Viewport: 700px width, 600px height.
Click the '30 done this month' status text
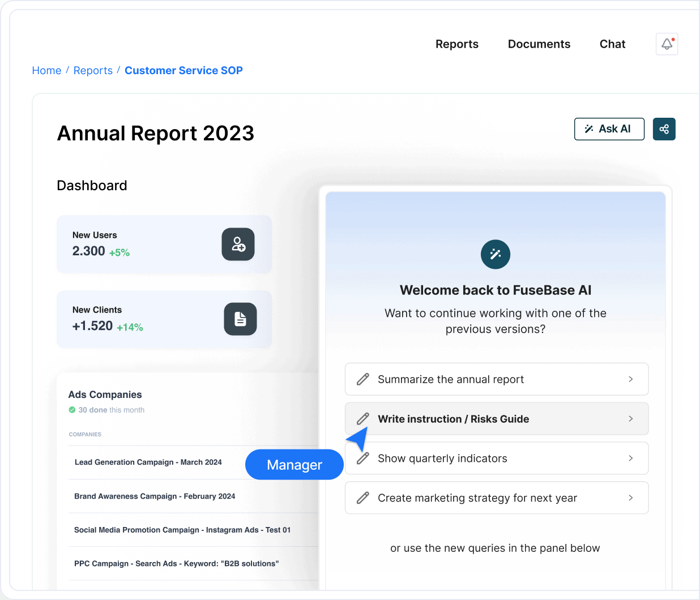tap(111, 410)
